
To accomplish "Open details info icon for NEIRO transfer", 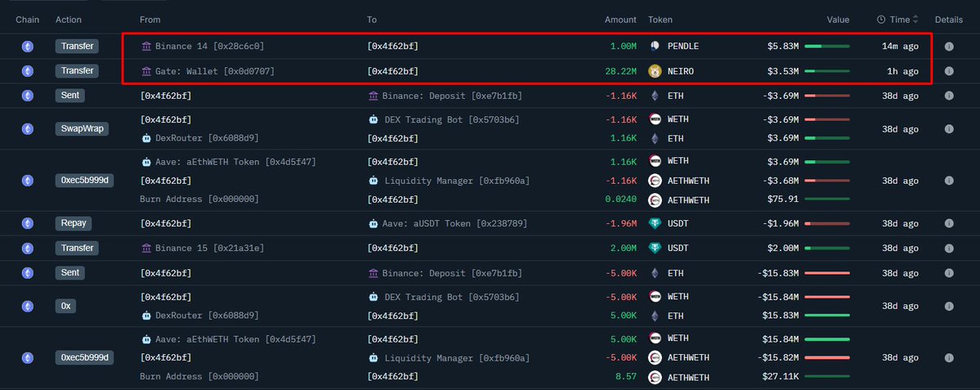I will tap(949, 71).
